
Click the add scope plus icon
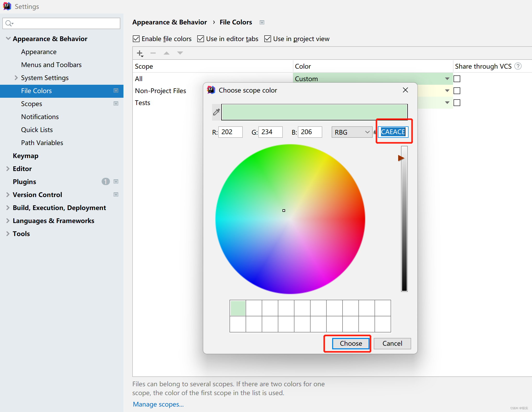click(140, 53)
